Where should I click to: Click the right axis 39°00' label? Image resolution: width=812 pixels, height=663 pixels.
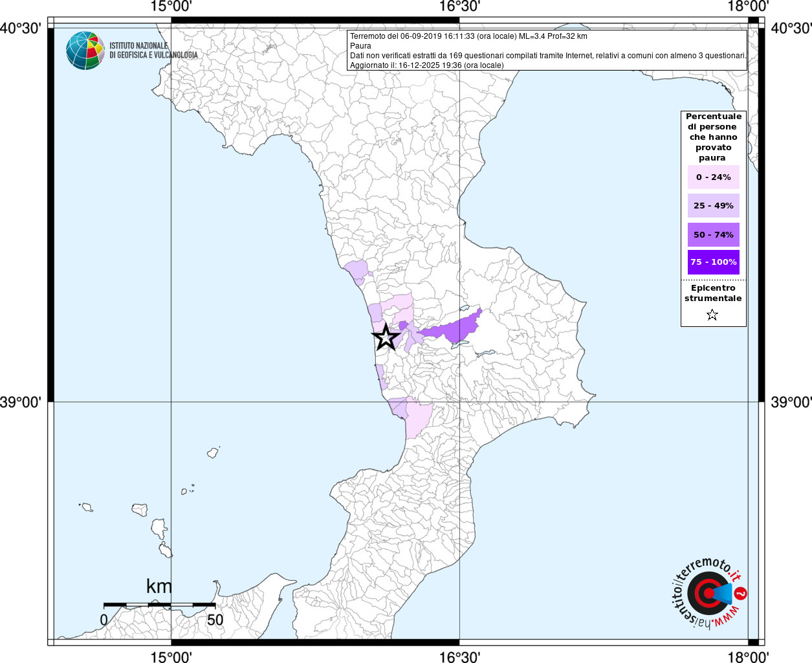pyautogui.click(x=791, y=402)
